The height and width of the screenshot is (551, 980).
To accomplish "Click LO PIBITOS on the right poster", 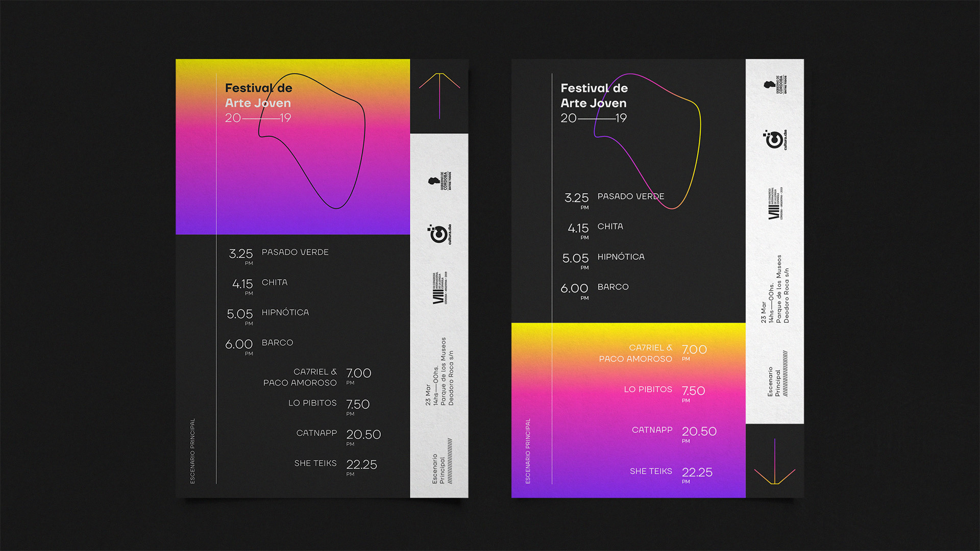I will 648,389.
